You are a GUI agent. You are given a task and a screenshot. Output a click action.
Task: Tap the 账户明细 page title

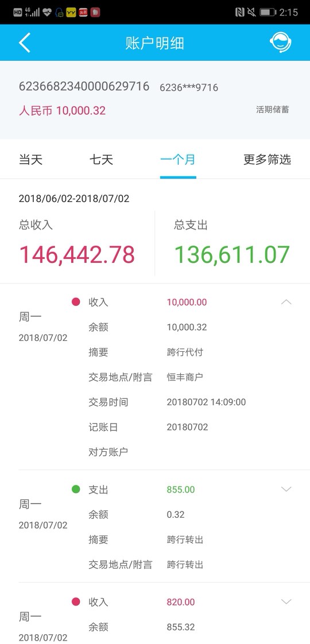click(155, 43)
